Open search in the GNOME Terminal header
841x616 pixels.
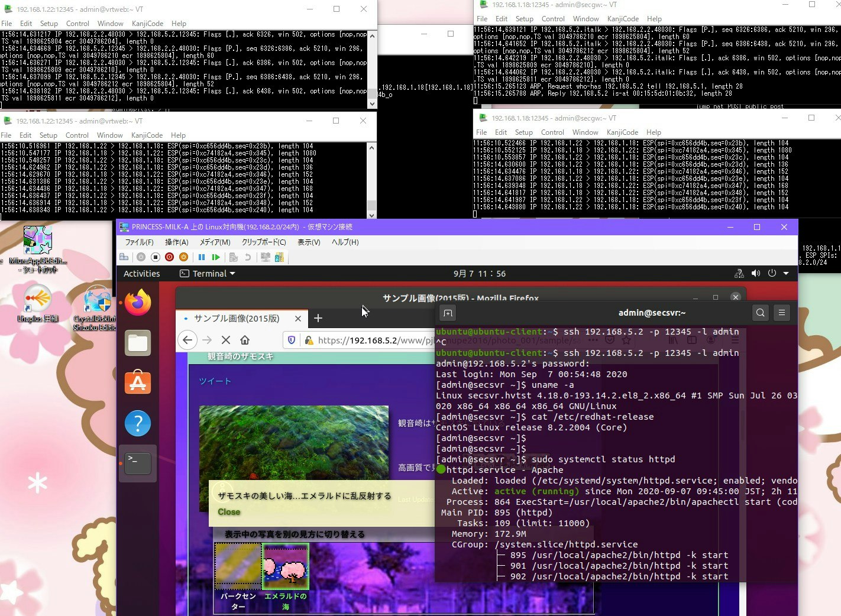pos(761,313)
